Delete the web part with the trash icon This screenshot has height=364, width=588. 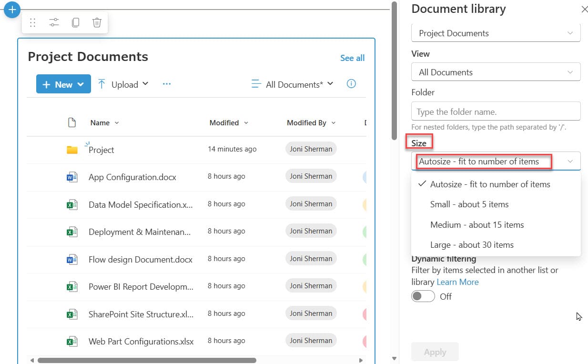(97, 22)
